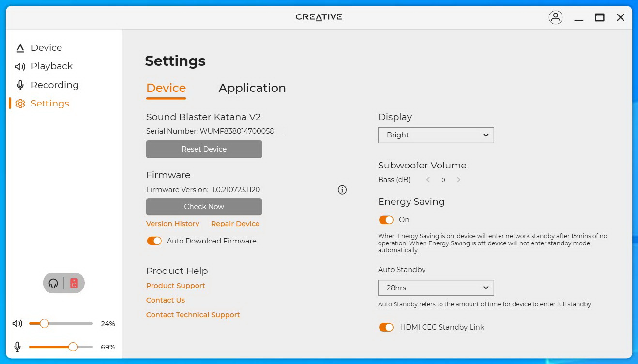This screenshot has height=364, width=638.
Task: Turn off the Energy Saving switch
Action: point(386,220)
